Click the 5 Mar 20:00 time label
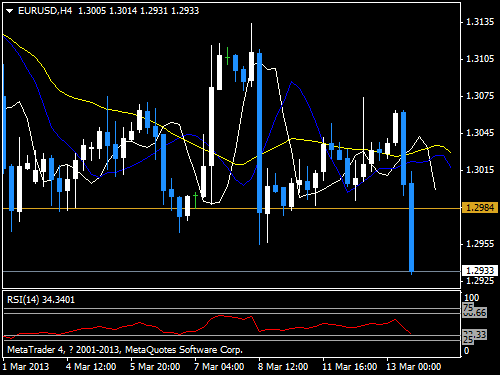500x375 pixels. [x=155, y=367]
